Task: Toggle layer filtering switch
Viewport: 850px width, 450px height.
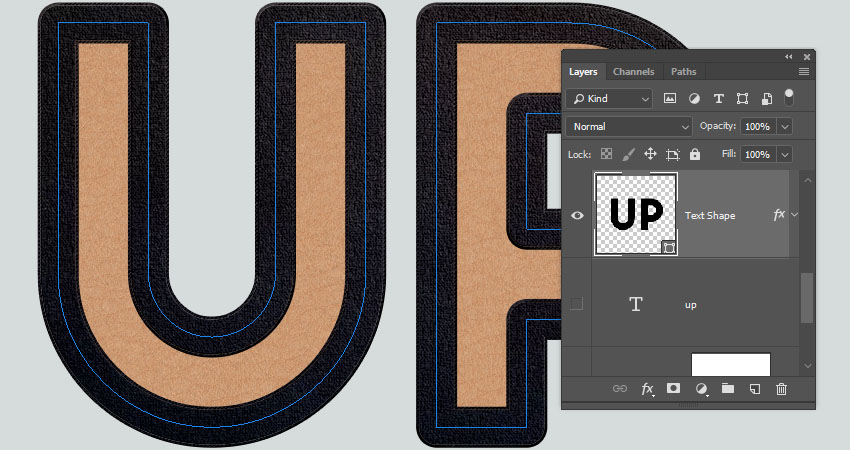Action: click(x=789, y=98)
